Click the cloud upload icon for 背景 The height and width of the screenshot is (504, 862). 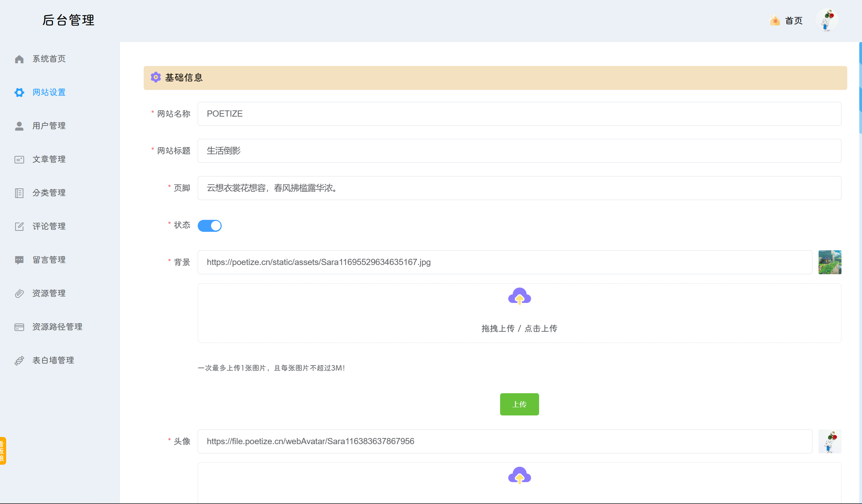[x=519, y=296]
